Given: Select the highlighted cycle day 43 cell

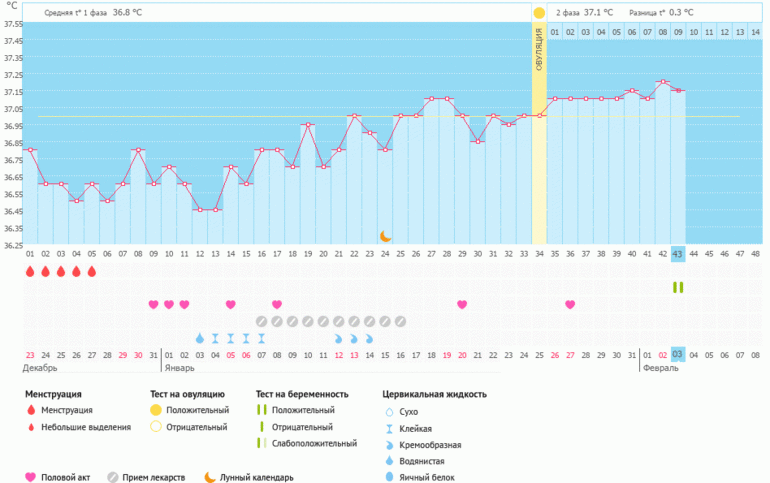Looking at the screenshot, I should tap(678, 254).
